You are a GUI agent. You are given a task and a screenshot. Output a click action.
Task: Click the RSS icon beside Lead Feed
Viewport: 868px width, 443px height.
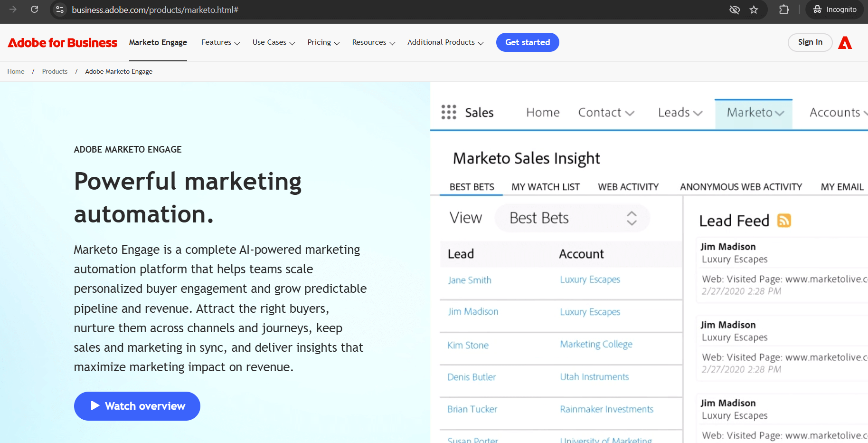[784, 221]
